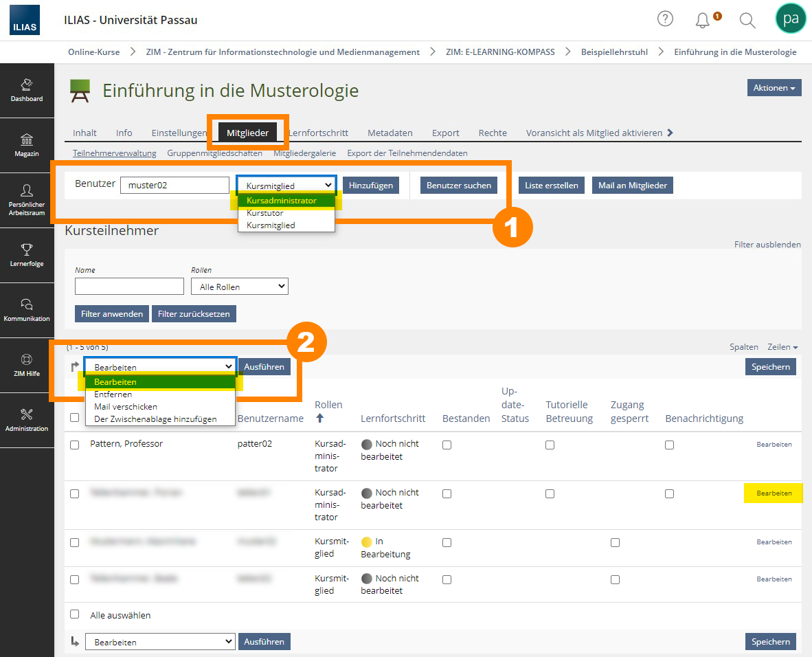Open the Zeilen dropdown
The image size is (812, 657).
pos(782,346)
